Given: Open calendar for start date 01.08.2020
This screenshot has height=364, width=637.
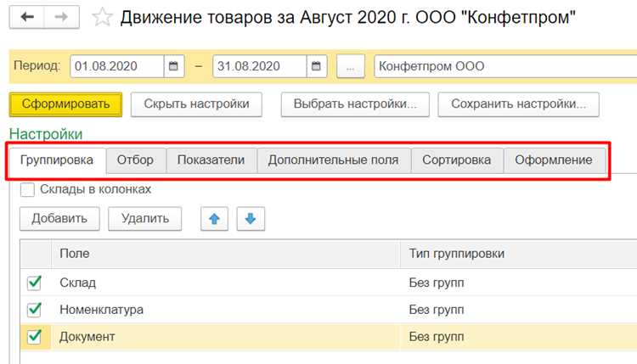Looking at the screenshot, I should pos(174,66).
